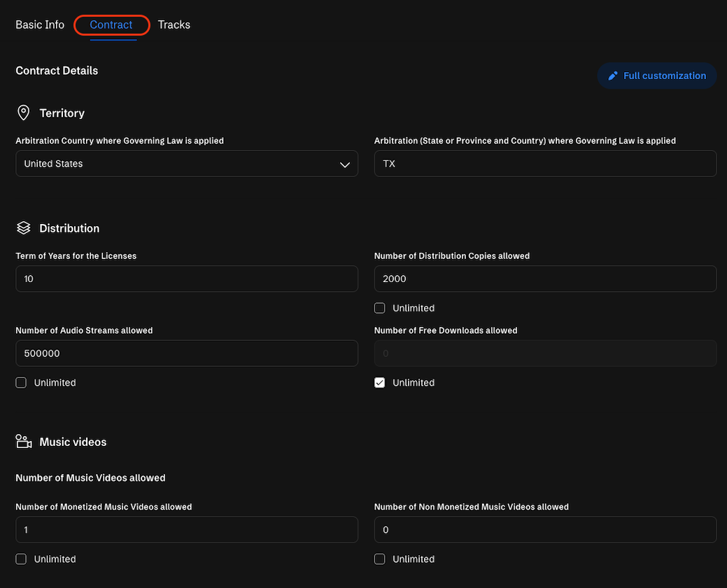Focus the Number of Distribution Copies field

tap(544, 279)
